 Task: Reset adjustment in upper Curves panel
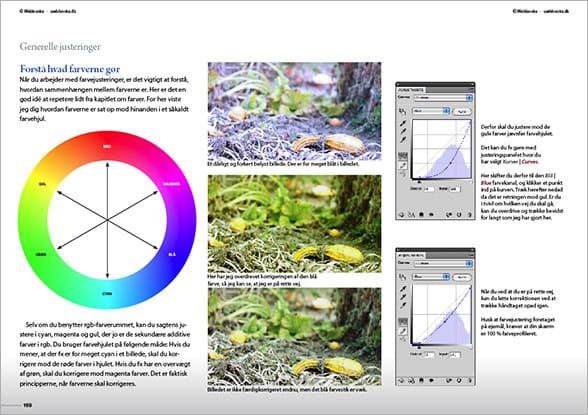[x=459, y=214]
